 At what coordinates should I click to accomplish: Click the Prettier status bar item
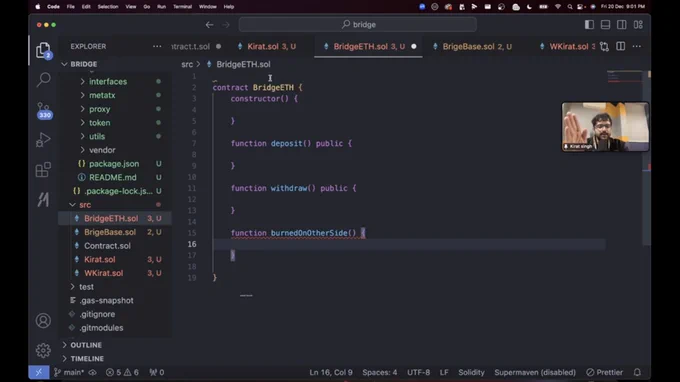pyautogui.click(x=605, y=372)
